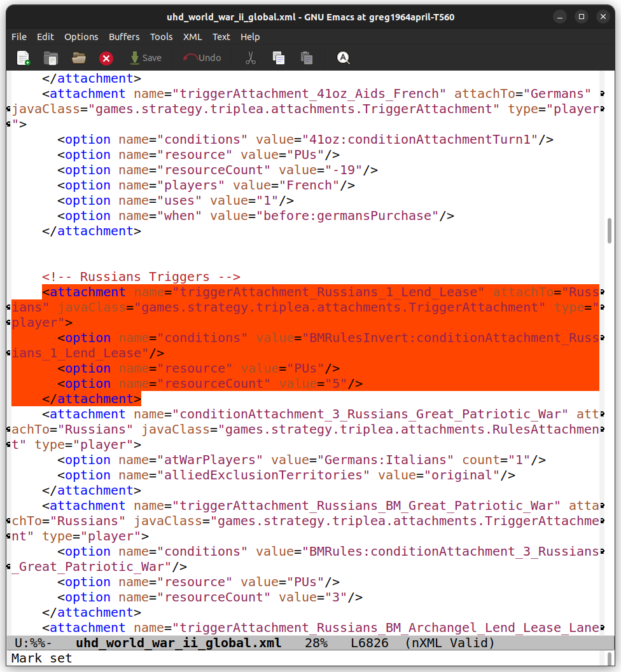Open search with the magnifier icon
This screenshot has width=621, height=672.
pos(344,58)
